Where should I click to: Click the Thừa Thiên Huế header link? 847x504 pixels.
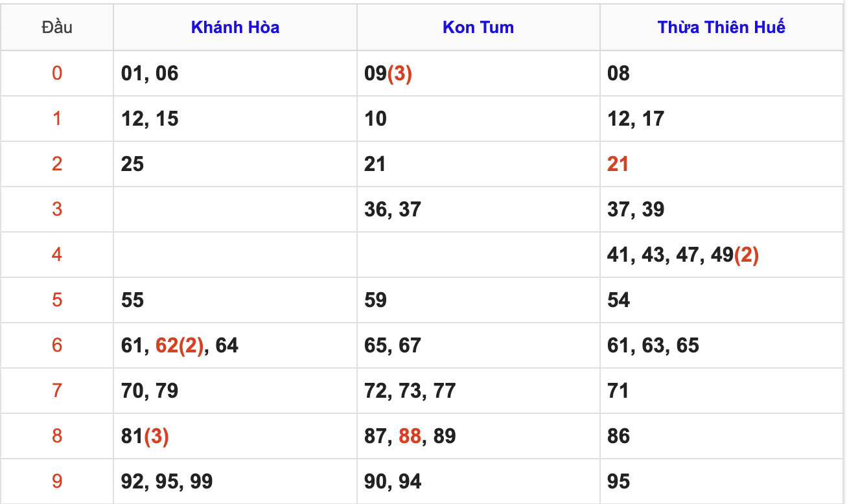(721, 27)
